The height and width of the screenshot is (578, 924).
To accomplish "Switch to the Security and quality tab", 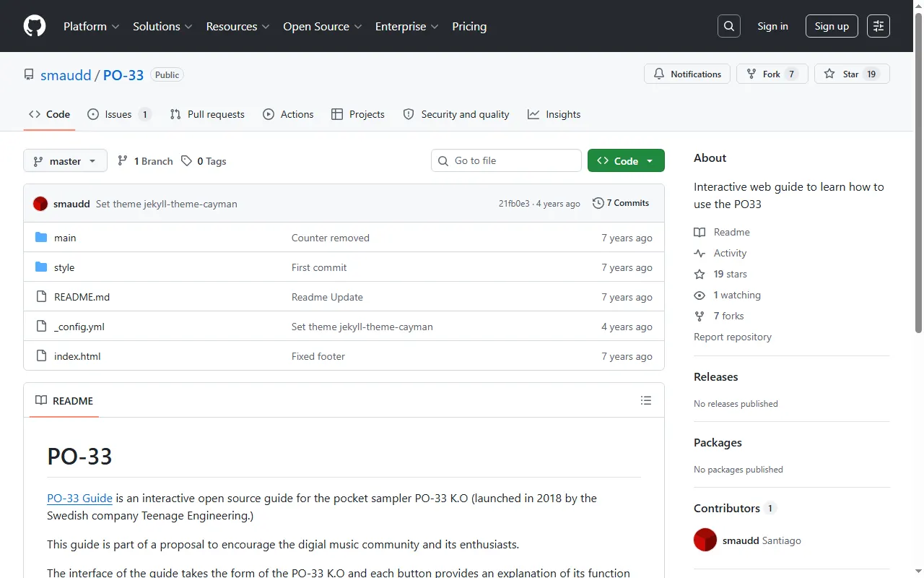I will (456, 114).
